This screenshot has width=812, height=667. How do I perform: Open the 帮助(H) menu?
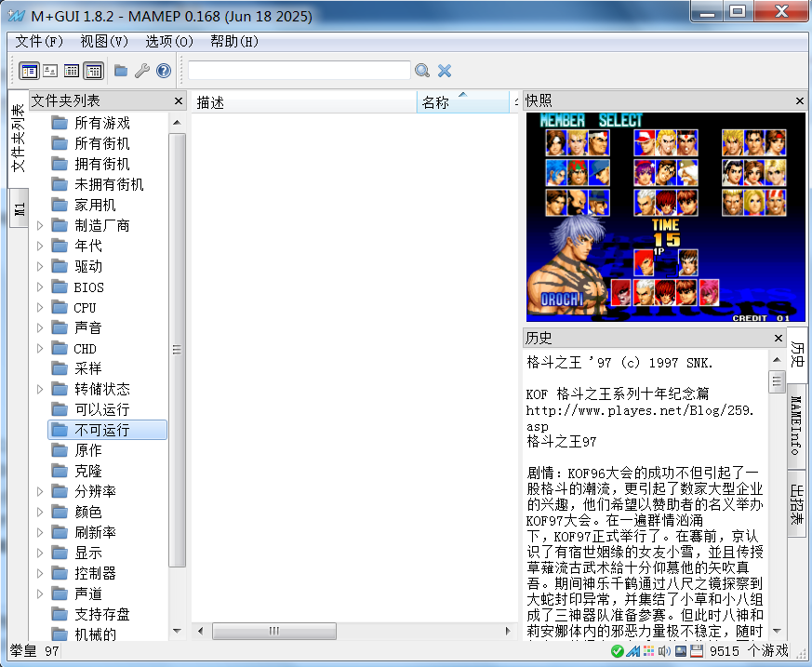pyautogui.click(x=234, y=42)
